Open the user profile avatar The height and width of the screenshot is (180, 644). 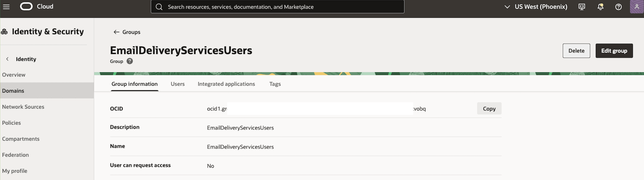[636, 7]
